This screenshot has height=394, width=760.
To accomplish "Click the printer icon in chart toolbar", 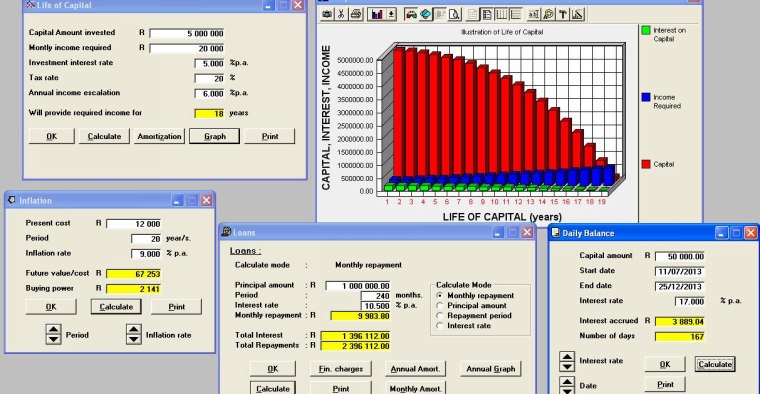I will tap(356, 14).
